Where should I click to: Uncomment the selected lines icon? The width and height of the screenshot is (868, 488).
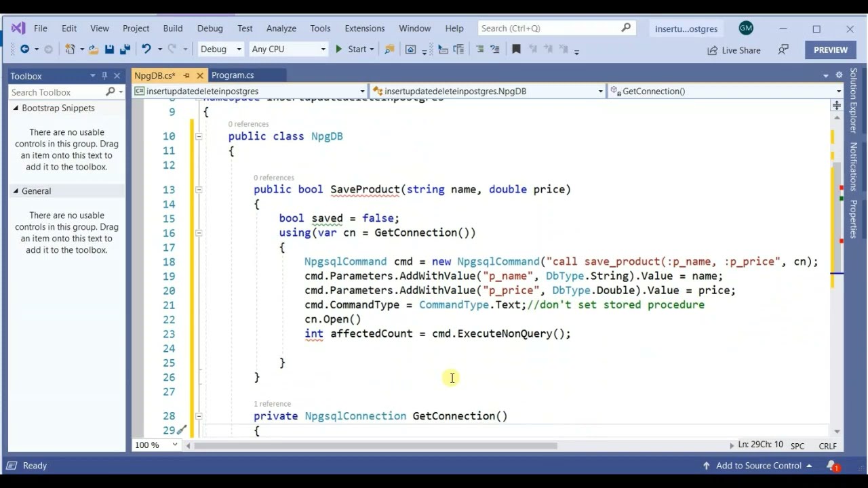[x=495, y=49]
